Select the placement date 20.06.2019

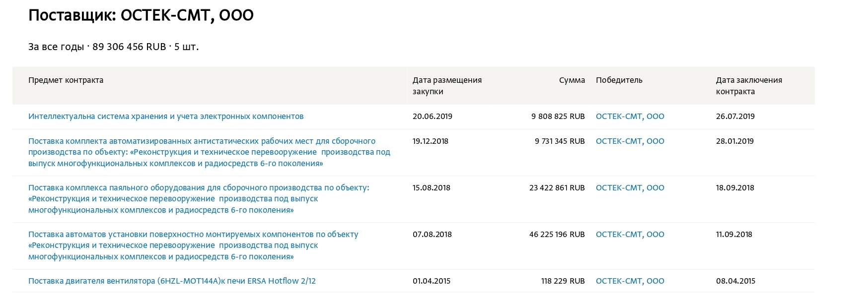point(433,117)
